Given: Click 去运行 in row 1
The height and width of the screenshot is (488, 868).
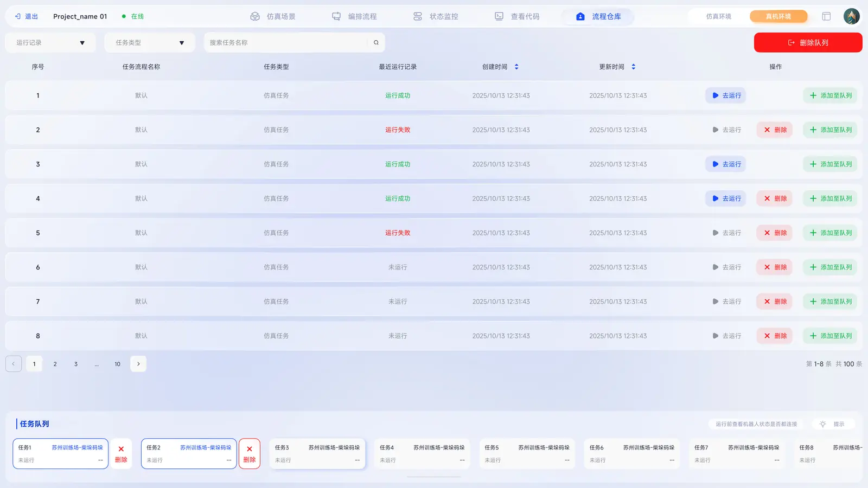Looking at the screenshot, I should 726,95.
